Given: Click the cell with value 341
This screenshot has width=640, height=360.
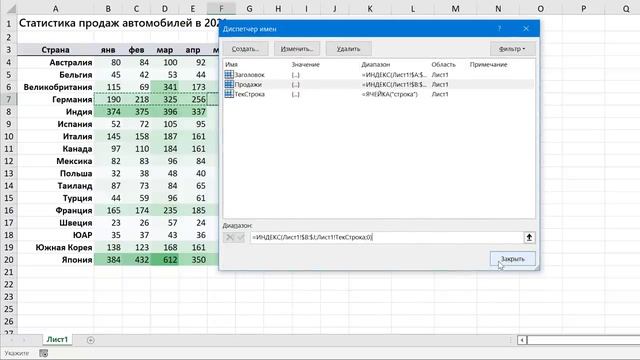Looking at the screenshot, I should 164,87.
